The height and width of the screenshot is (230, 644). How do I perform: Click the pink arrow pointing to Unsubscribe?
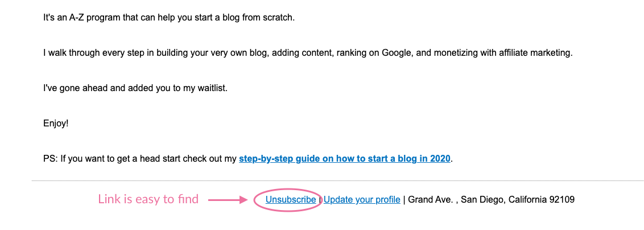click(228, 200)
